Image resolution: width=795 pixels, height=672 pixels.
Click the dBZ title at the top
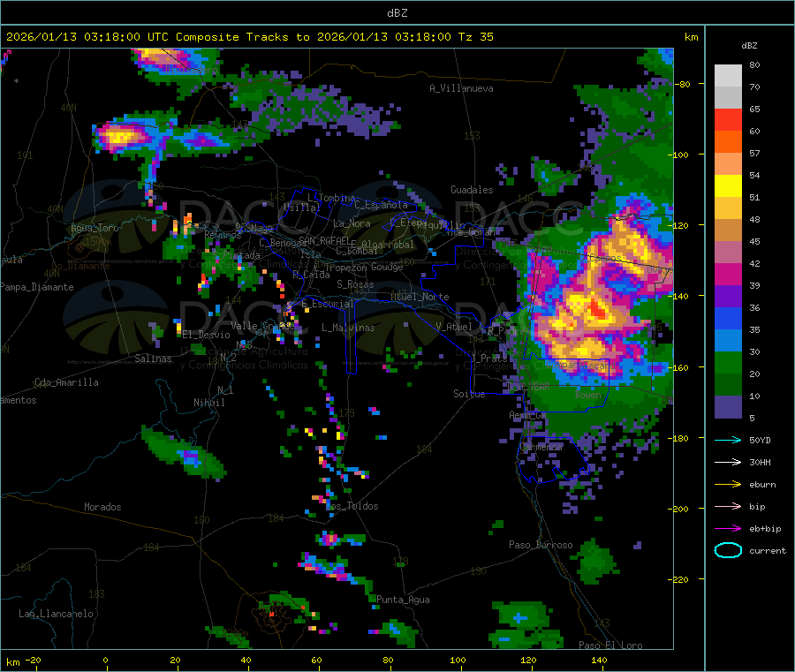pos(397,12)
